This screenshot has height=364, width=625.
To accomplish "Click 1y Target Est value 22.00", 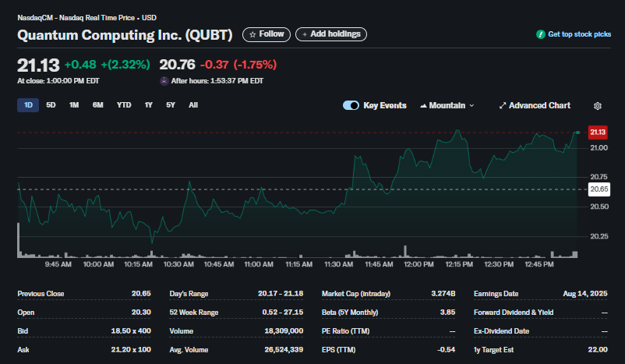I will (598, 350).
